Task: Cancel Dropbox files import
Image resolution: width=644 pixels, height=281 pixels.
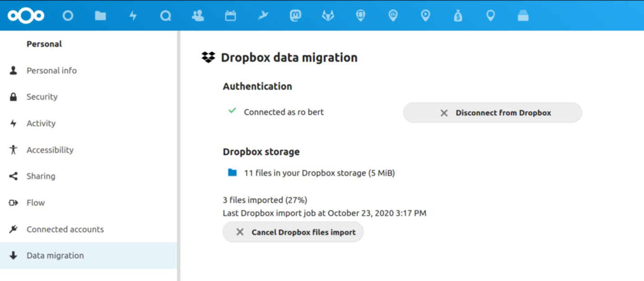Action: coord(293,232)
